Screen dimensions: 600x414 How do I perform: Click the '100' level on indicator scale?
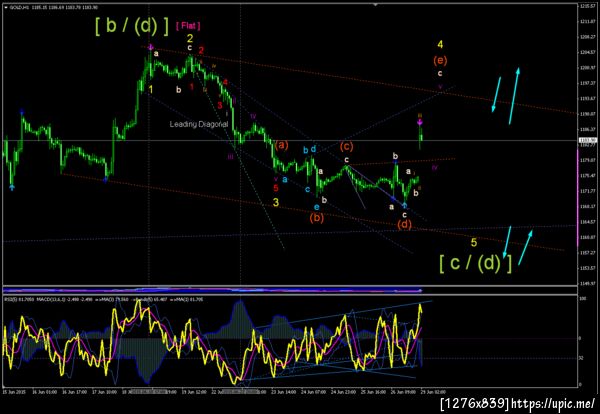click(582, 298)
